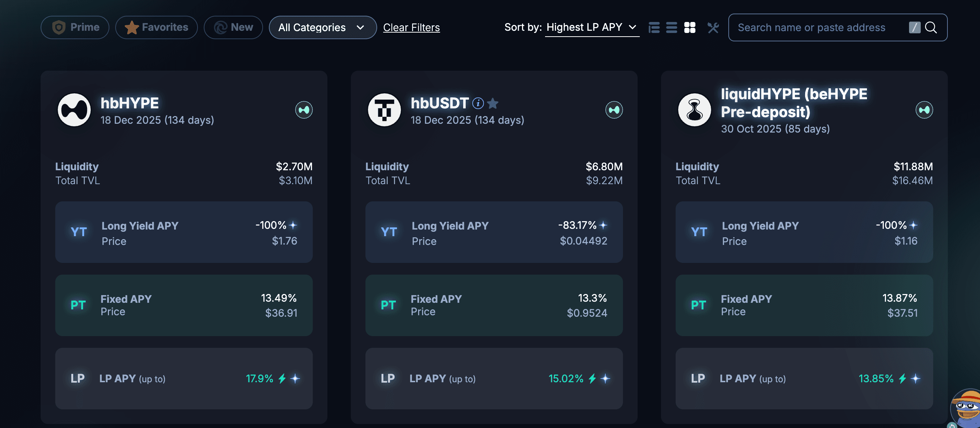Focus the search name or address field
Viewport: 980px width, 428px height.
(838, 27)
